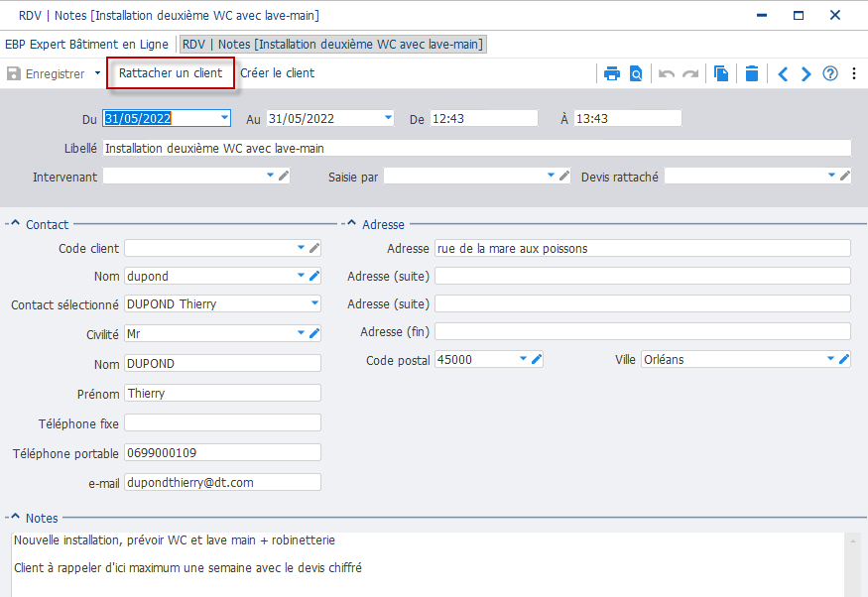Screen dimensions: 868x597
Task: Open the Civilité dropdown
Action: (301, 333)
